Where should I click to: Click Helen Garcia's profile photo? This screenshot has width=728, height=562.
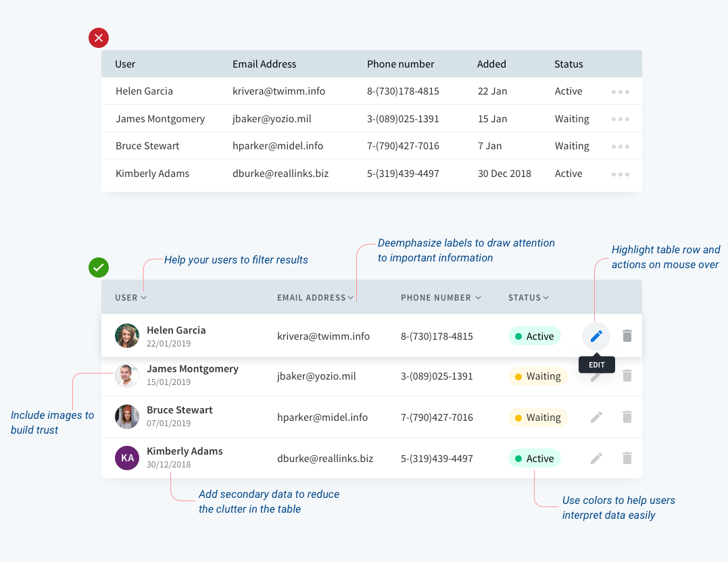[127, 336]
